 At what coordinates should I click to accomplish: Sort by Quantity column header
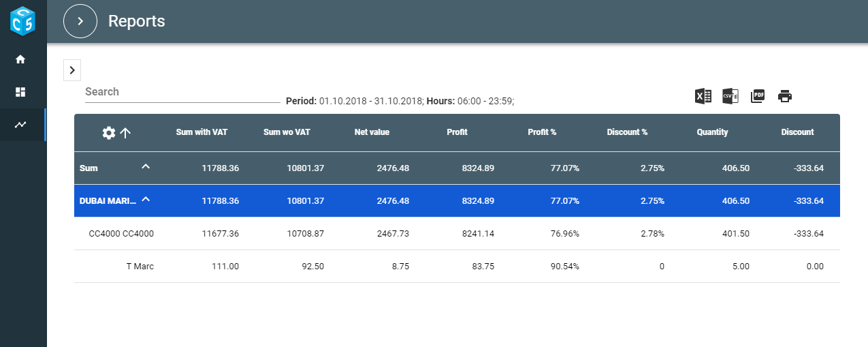click(x=712, y=132)
